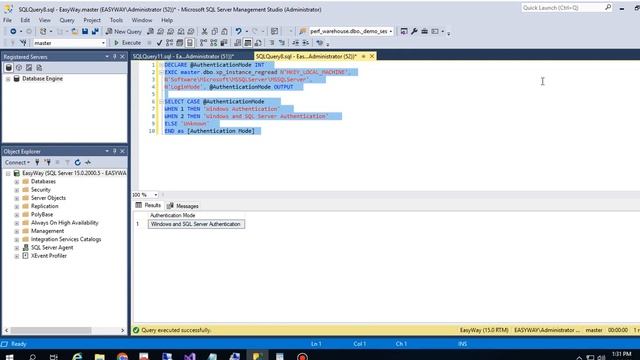Image resolution: width=640 pixels, height=360 pixels.
Task: Close the SQLQuery8.sql tab
Action: 372,56
